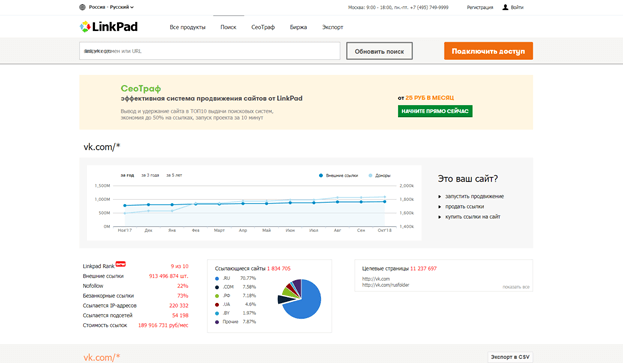This screenshot has height=363, width=623.
Task: Go to the СеоТраф menu item
Action: coord(263,27)
